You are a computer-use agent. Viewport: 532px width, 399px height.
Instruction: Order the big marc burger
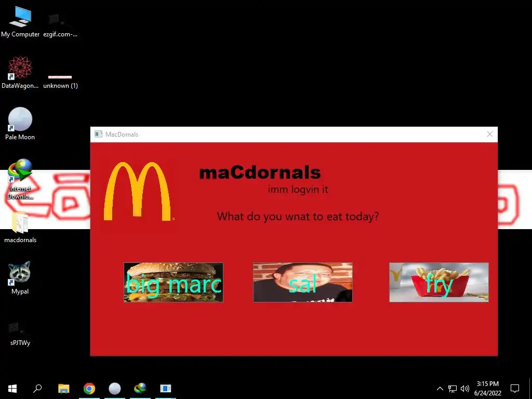click(174, 282)
